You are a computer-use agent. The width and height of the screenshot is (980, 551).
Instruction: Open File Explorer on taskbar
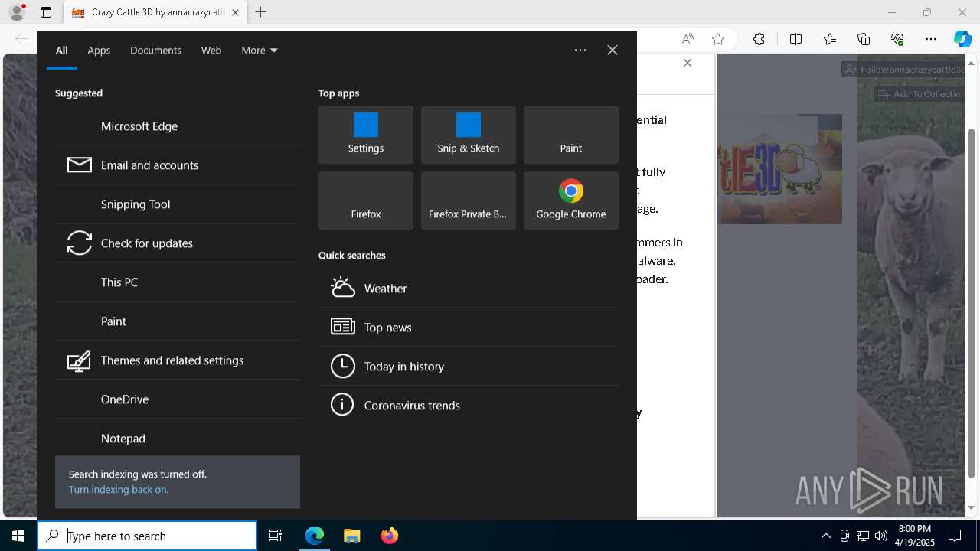click(x=351, y=536)
